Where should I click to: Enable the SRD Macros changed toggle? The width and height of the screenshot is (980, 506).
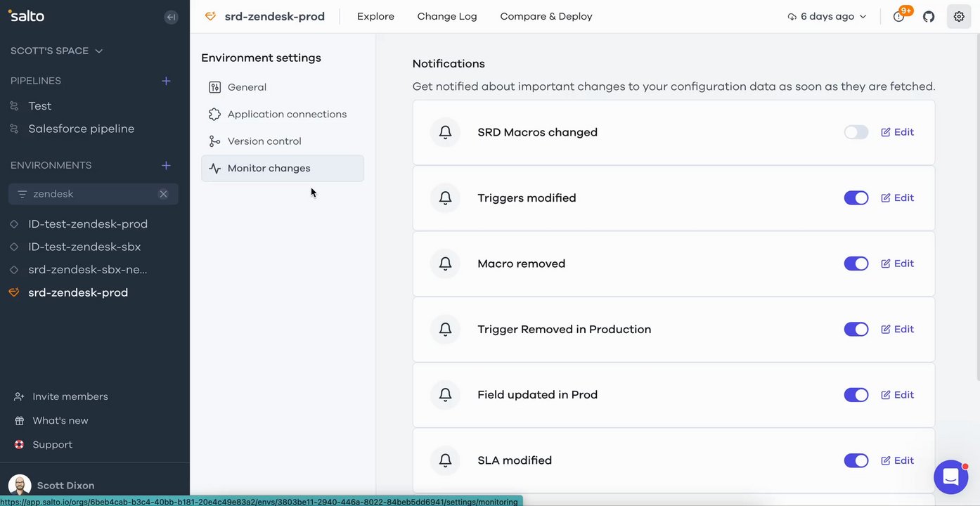click(856, 132)
